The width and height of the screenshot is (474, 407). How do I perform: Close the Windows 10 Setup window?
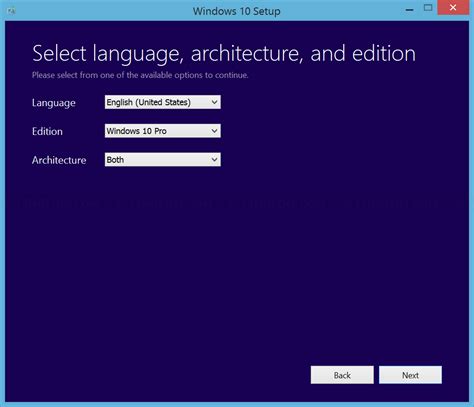coord(453,7)
